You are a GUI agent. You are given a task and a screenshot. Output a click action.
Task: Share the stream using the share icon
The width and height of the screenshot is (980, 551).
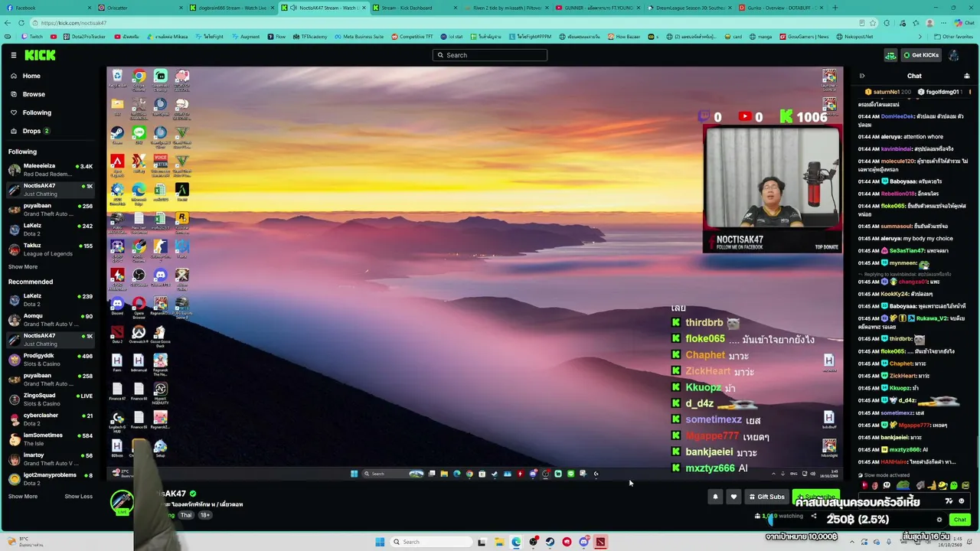pyautogui.click(x=814, y=516)
